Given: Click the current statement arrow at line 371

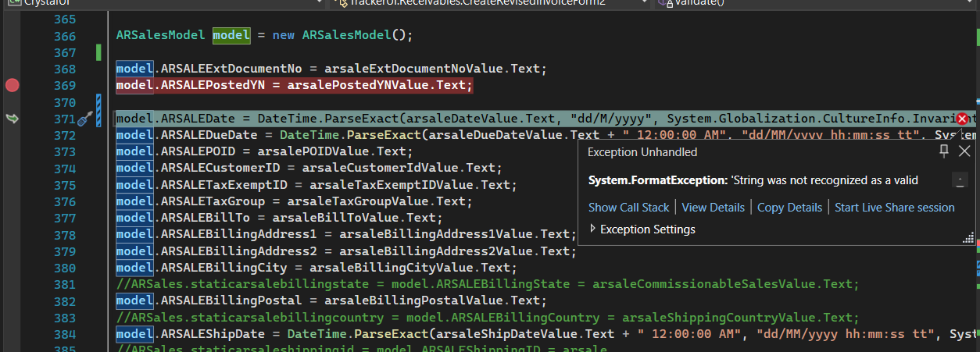Looking at the screenshot, I should point(12,119).
